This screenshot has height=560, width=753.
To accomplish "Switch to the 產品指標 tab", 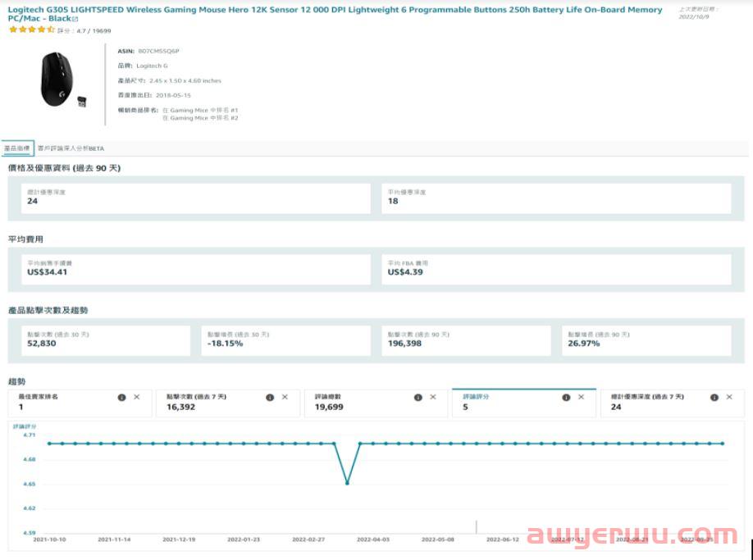I will (17, 148).
